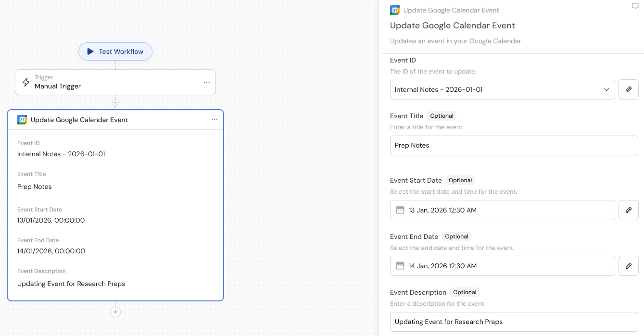This screenshot has height=336, width=644.
Task: Click the lightning bolt icon on Manual Trigger
Action: coord(26,82)
